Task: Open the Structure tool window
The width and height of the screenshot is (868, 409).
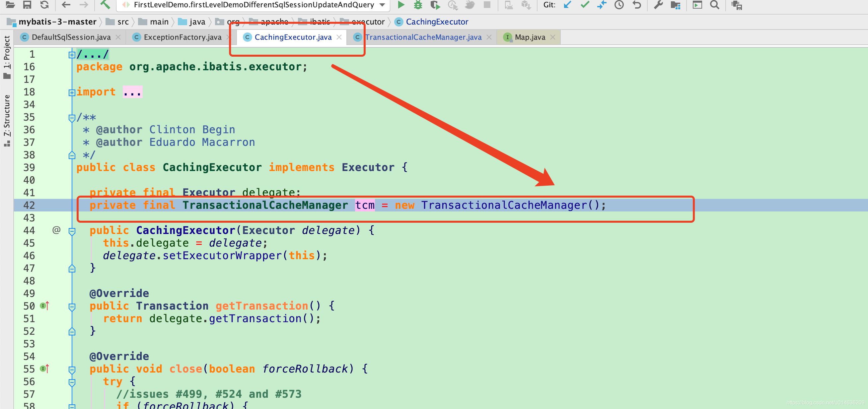Action: [7, 120]
